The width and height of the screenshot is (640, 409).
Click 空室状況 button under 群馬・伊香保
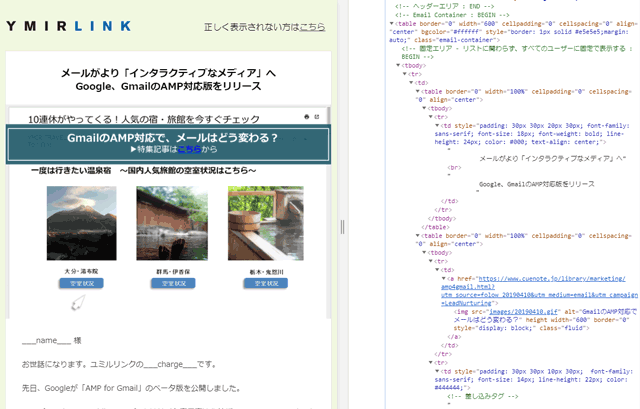pos(173,283)
